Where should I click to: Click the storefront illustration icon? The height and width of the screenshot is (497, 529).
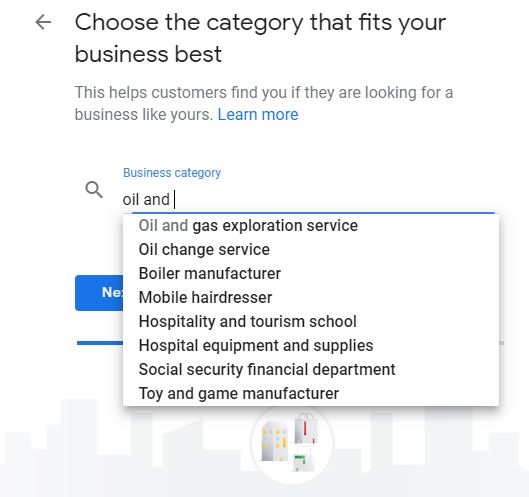[x=292, y=443]
